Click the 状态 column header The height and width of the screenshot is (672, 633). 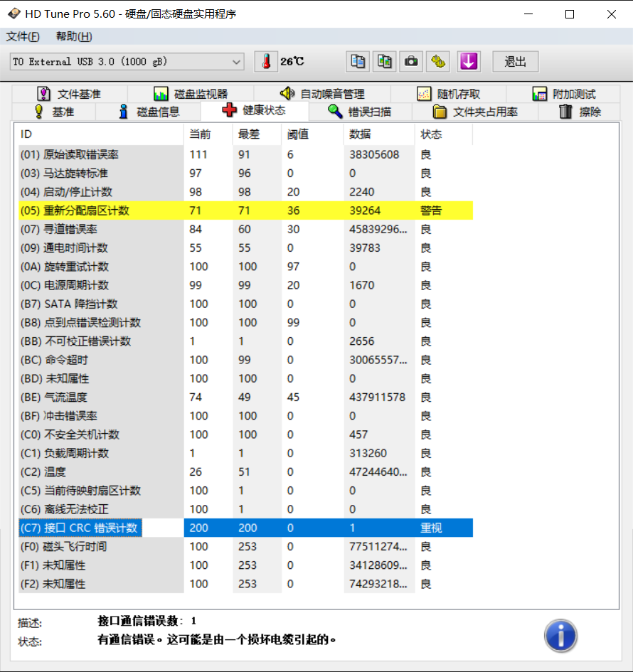(431, 134)
